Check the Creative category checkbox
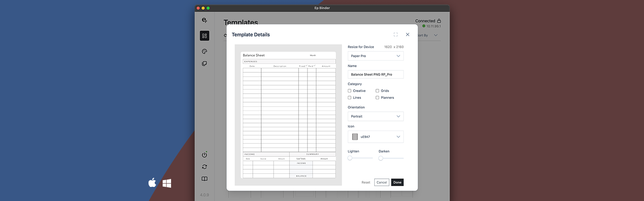Viewport: 644px width, 201px height. pos(350,91)
